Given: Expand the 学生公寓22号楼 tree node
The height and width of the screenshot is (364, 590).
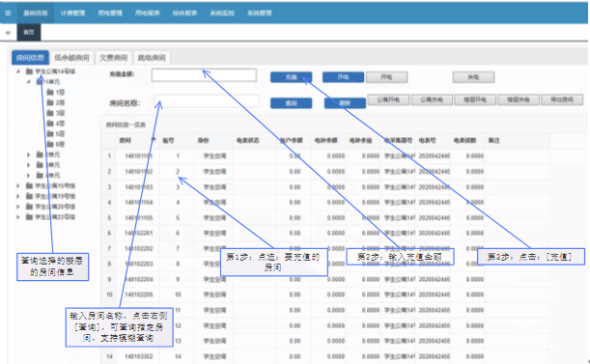Looking at the screenshot, I should click(17, 217).
